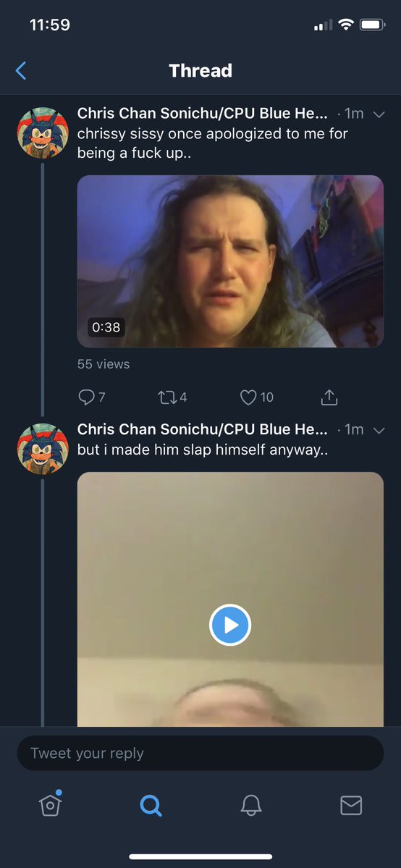
Task: Share the first tweet via the share icon
Action: 329,397
